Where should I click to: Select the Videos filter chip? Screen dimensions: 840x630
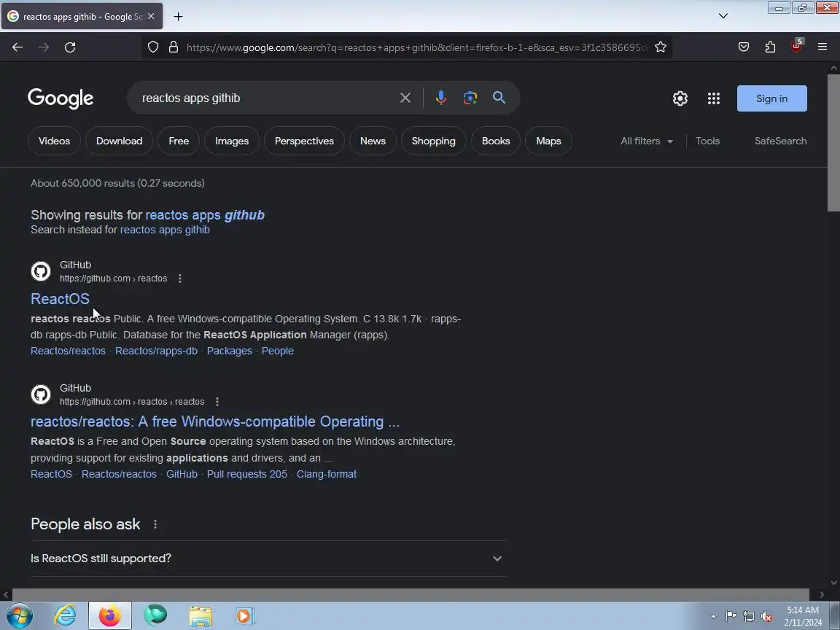pyautogui.click(x=54, y=141)
